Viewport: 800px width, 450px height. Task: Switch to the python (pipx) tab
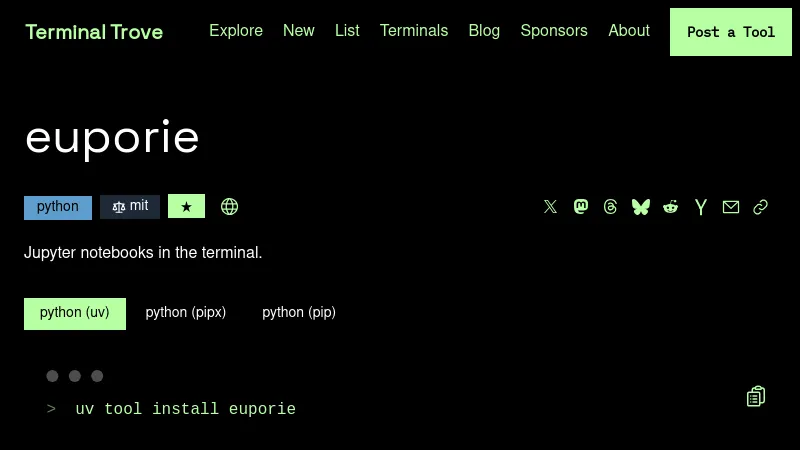point(186,313)
